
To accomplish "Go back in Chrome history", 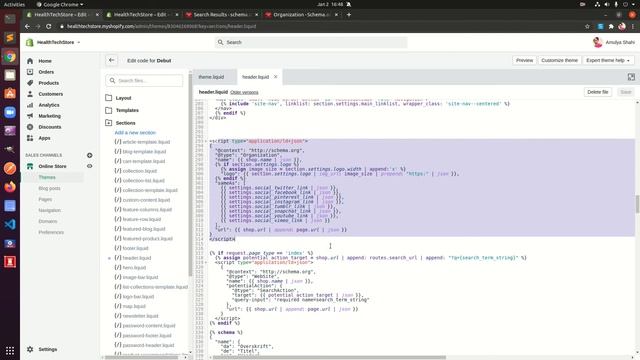I will [27, 26].
